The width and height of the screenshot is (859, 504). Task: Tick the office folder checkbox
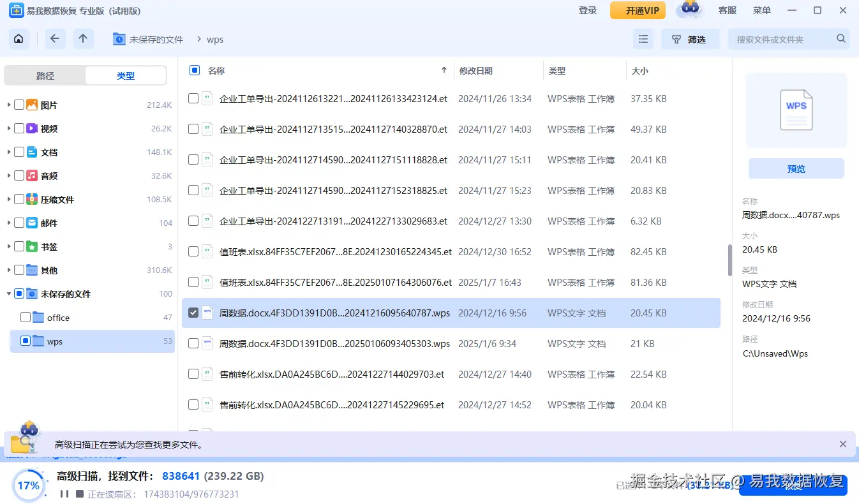[x=26, y=317]
